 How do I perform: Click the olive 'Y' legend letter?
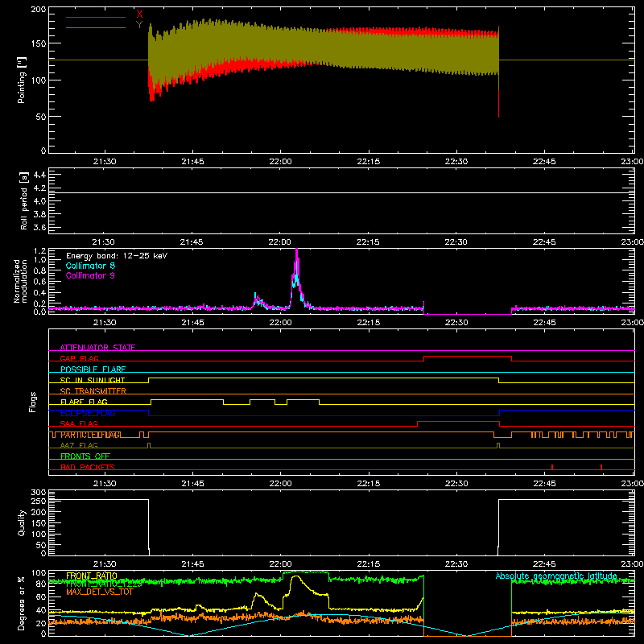(x=139, y=25)
